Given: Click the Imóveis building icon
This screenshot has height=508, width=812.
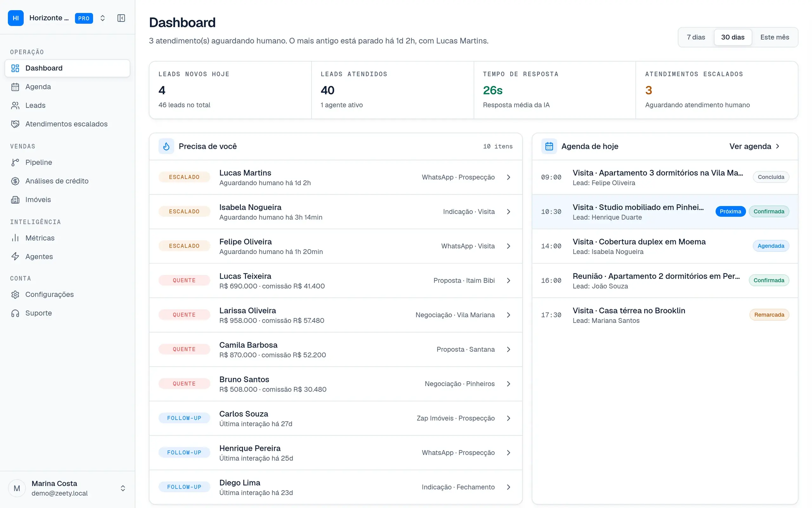Looking at the screenshot, I should (15, 200).
